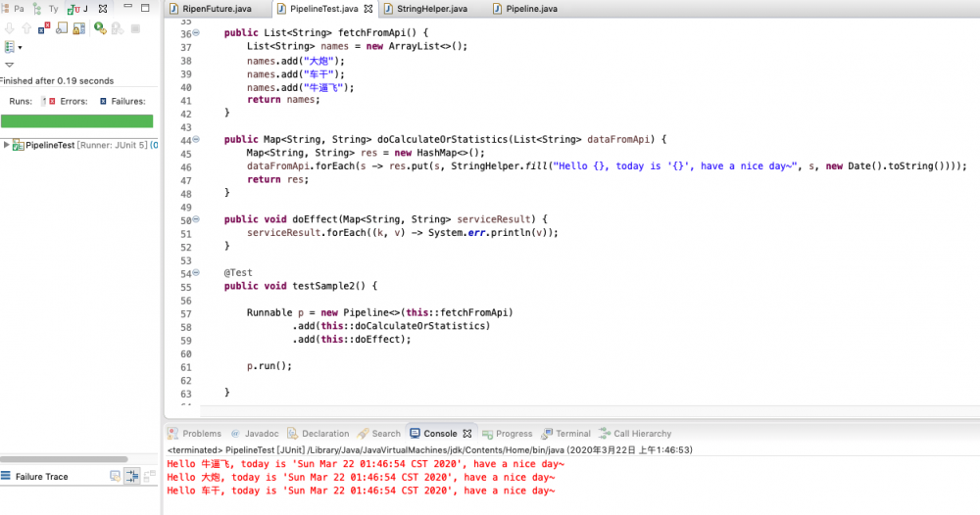980x515 pixels.
Task: Toggle JUnit Scroll Lock icon
Action: point(78,28)
